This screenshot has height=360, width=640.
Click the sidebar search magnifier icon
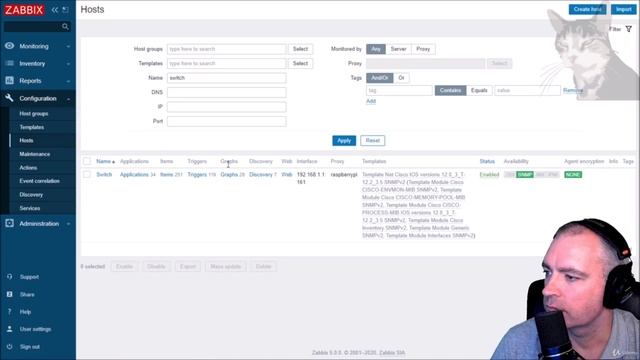pos(65,27)
